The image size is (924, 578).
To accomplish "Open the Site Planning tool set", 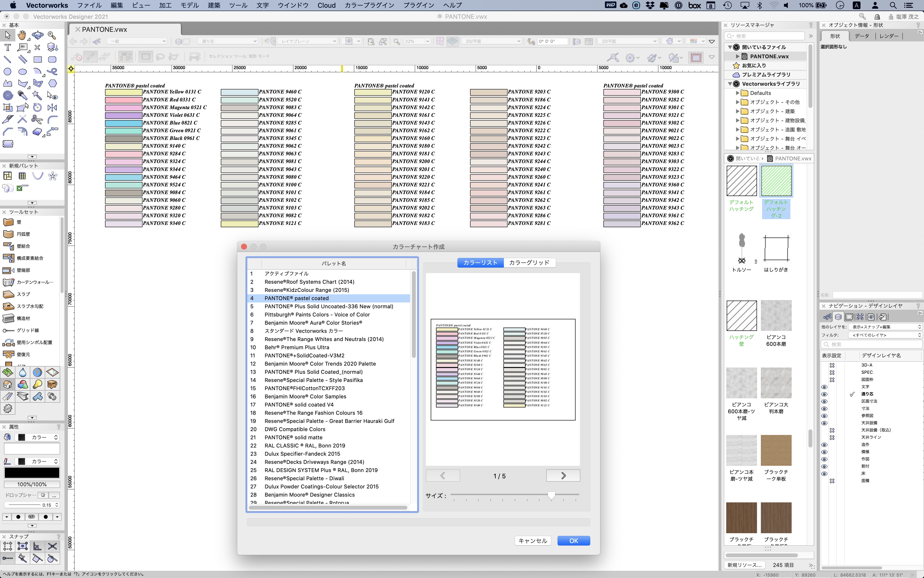I will [x=8, y=372].
